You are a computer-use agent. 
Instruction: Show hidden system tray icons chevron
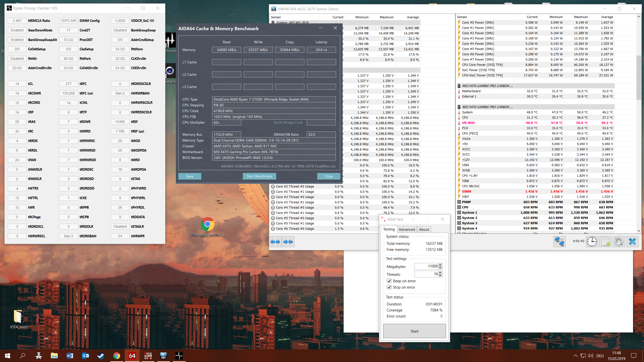(x=575, y=355)
